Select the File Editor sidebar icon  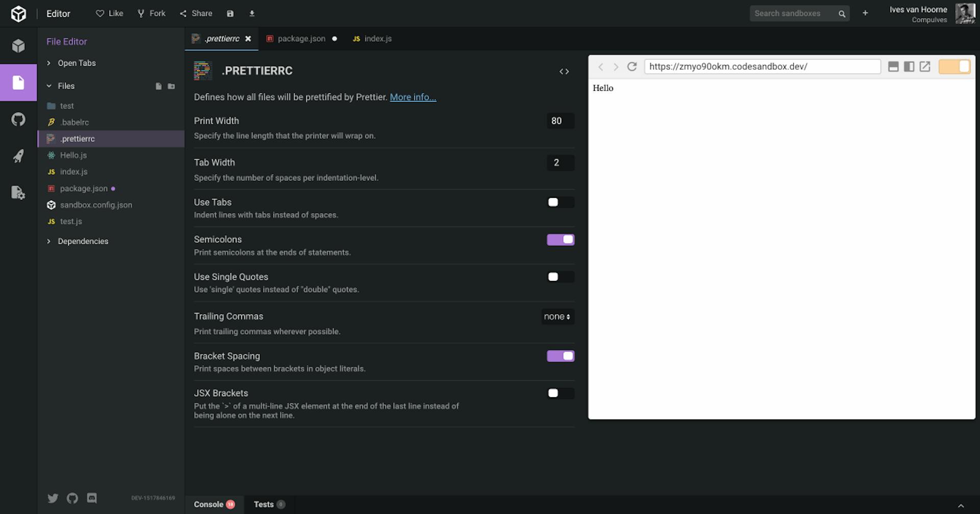pyautogui.click(x=18, y=82)
